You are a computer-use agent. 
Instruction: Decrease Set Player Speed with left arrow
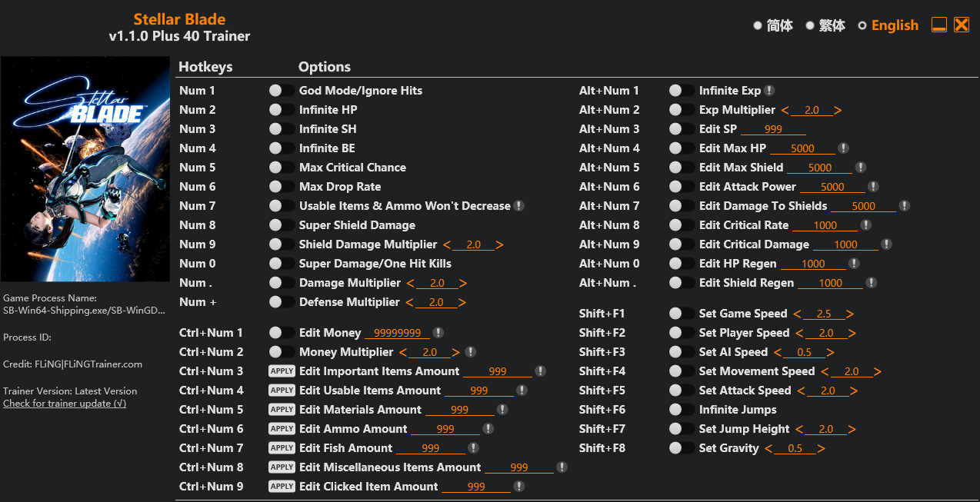tap(800, 333)
